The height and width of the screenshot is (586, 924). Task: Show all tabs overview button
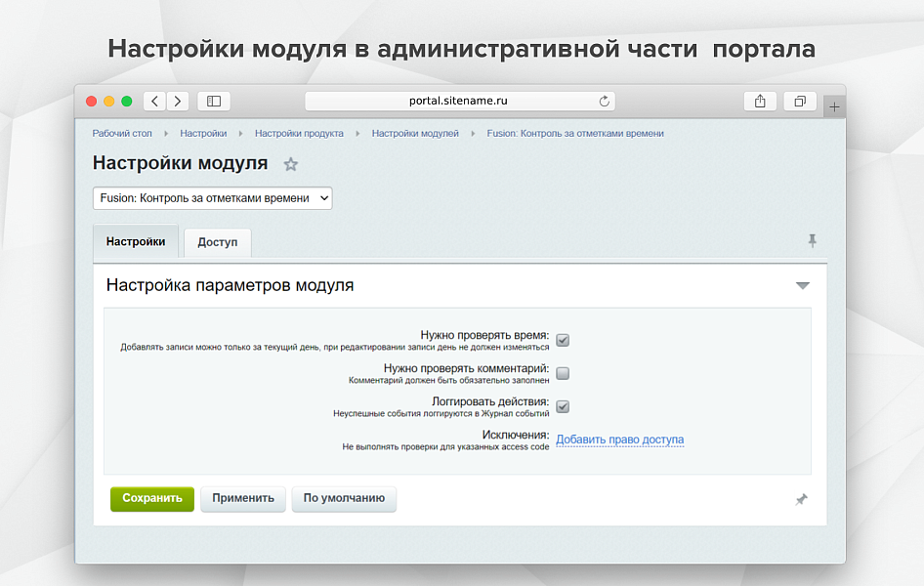click(799, 102)
